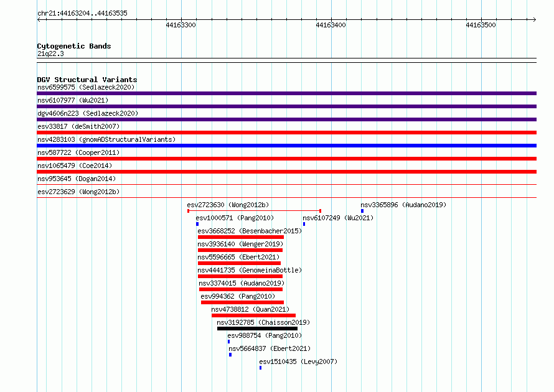Open the nsv3936140 (Wenger2019) label
This screenshot has width=554, height=392.
240,244
